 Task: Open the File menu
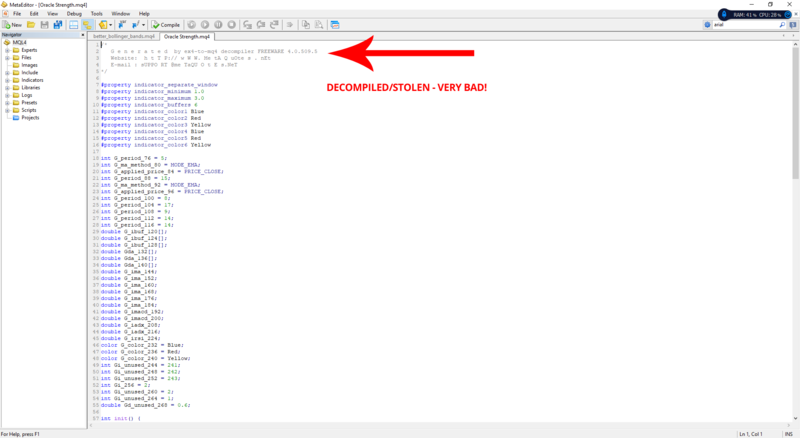coord(17,14)
